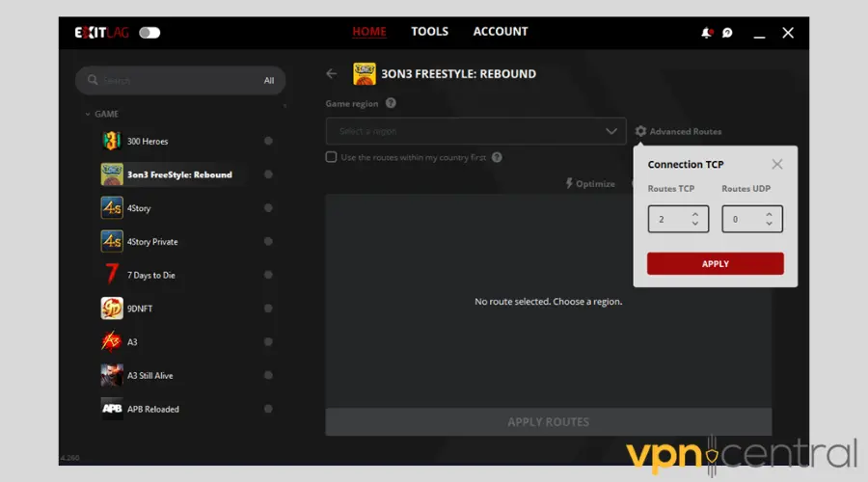Open the All filter in search bar
Image resolution: width=868 pixels, height=482 pixels.
269,81
